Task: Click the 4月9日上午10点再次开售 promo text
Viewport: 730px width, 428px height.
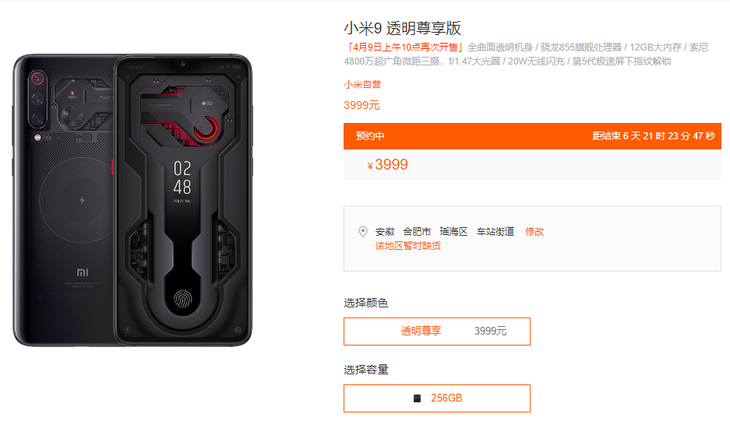Action: click(x=405, y=47)
